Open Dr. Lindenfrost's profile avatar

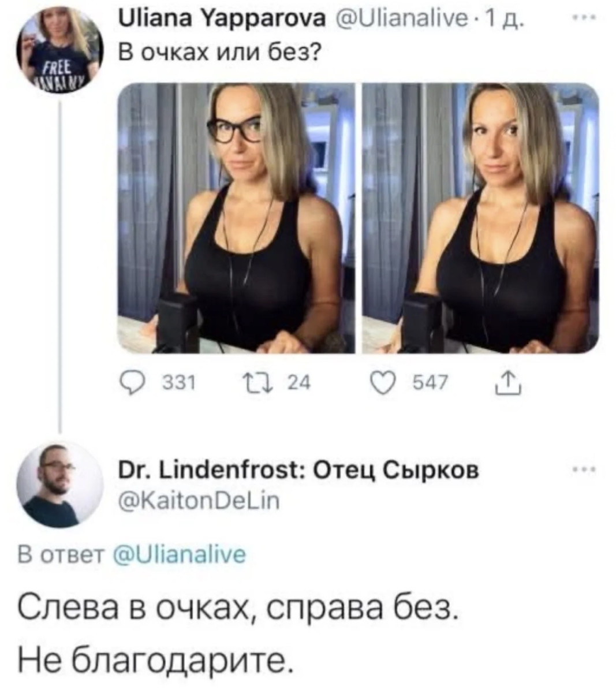59,485
